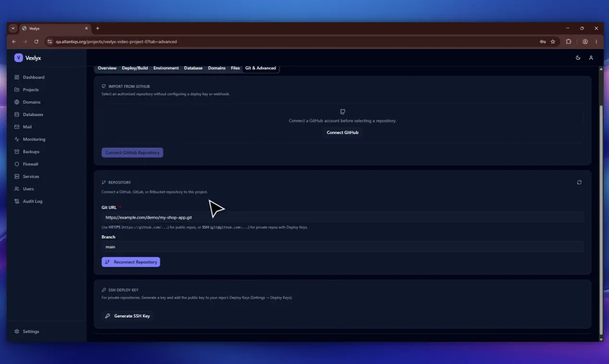Image resolution: width=609 pixels, height=364 pixels.
Task: Open the Projects sidebar icon
Action: pyautogui.click(x=17, y=90)
